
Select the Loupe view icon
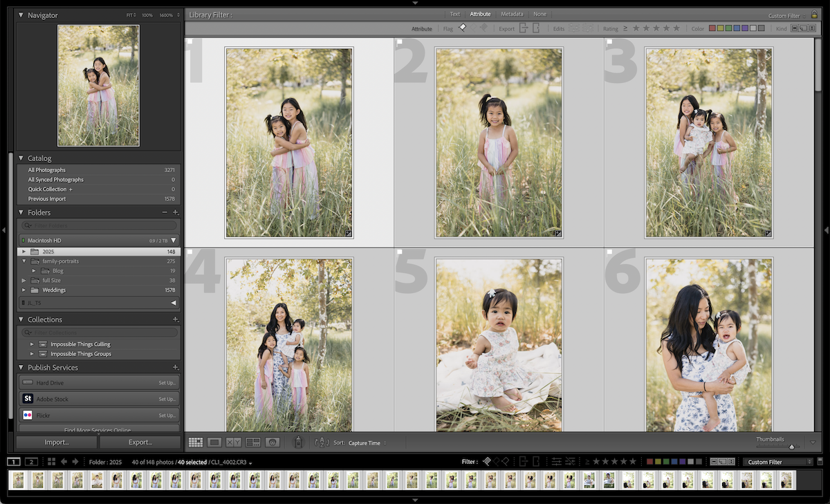[x=214, y=442]
